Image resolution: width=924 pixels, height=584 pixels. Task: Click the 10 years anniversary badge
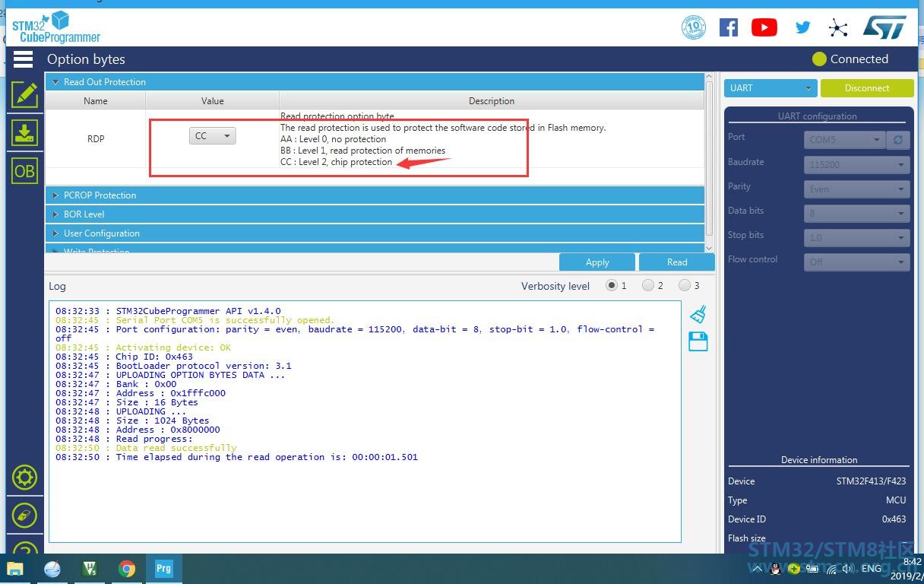(x=694, y=27)
